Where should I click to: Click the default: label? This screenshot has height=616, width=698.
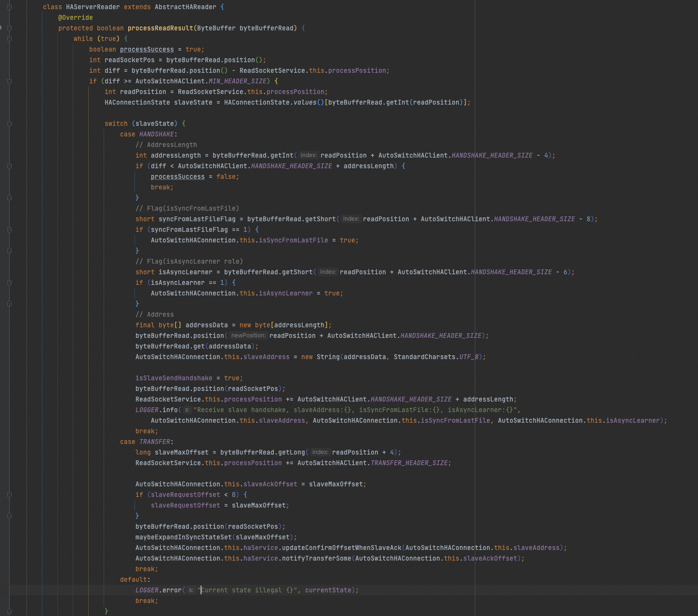click(135, 580)
